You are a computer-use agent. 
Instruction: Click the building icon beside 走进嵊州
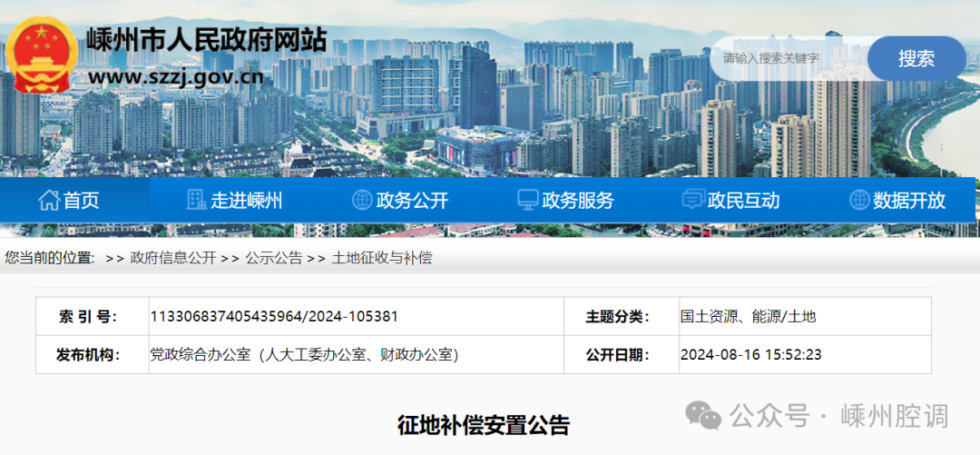196,201
